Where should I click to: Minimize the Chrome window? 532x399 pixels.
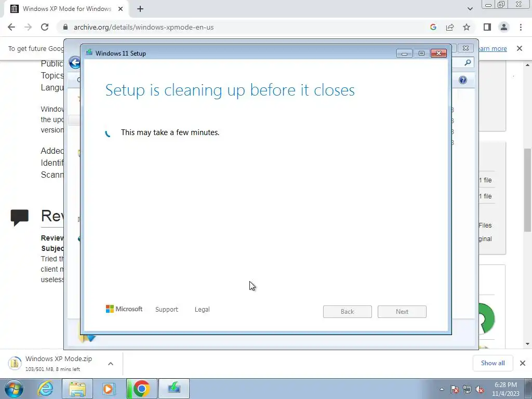(488, 4)
